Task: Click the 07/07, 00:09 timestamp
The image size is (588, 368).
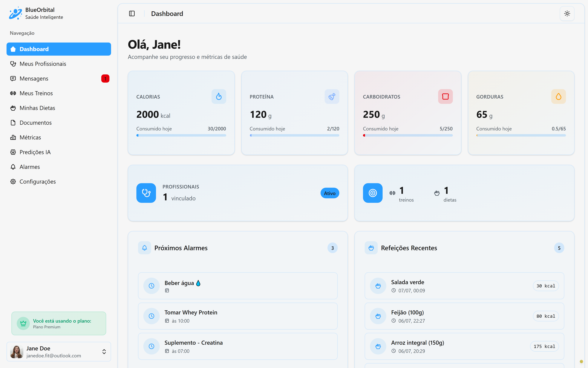Action: [x=412, y=291]
